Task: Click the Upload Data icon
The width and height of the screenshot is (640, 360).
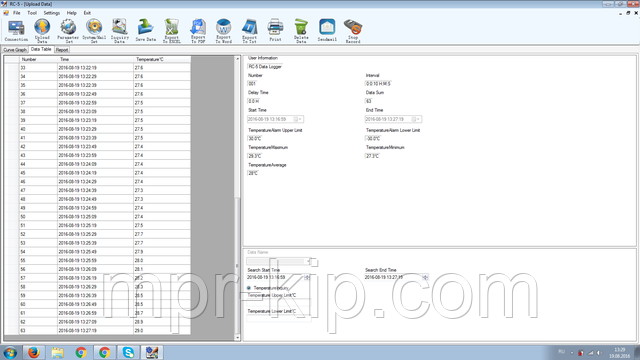Action: pyautogui.click(x=42, y=31)
